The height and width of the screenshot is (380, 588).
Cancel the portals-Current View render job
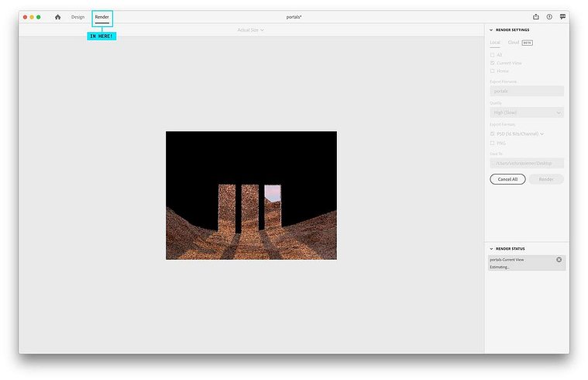click(x=559, y=260)
